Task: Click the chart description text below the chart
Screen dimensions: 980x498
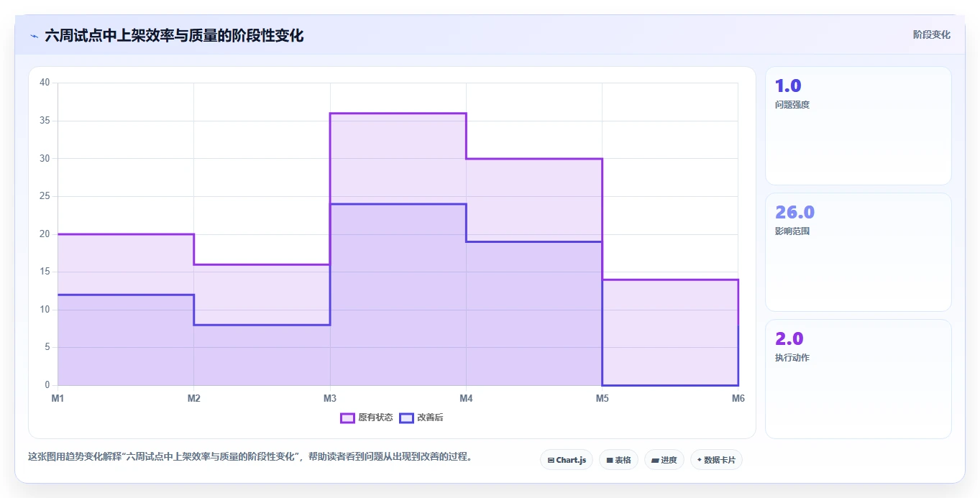Action: click(250, 456)
